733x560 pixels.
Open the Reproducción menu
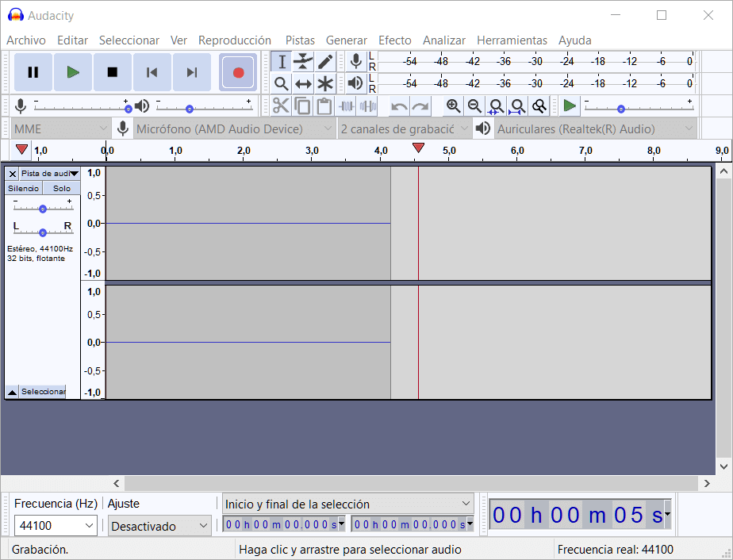(235, 40)
